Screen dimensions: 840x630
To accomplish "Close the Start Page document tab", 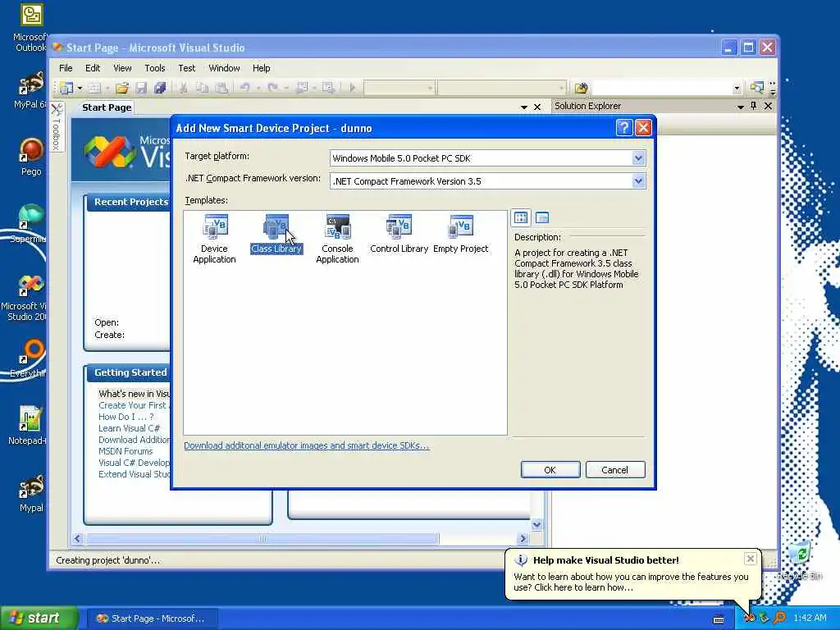I will (537, 107).
